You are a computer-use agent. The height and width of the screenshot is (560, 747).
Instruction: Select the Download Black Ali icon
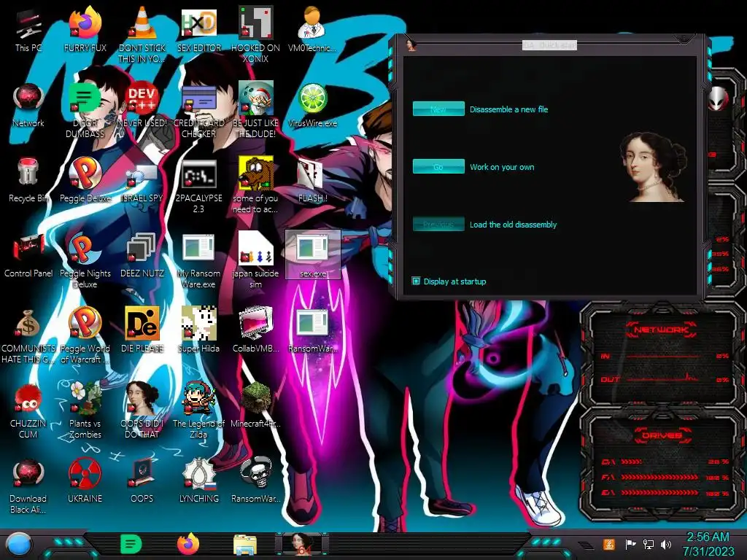(x=28, y=474)
